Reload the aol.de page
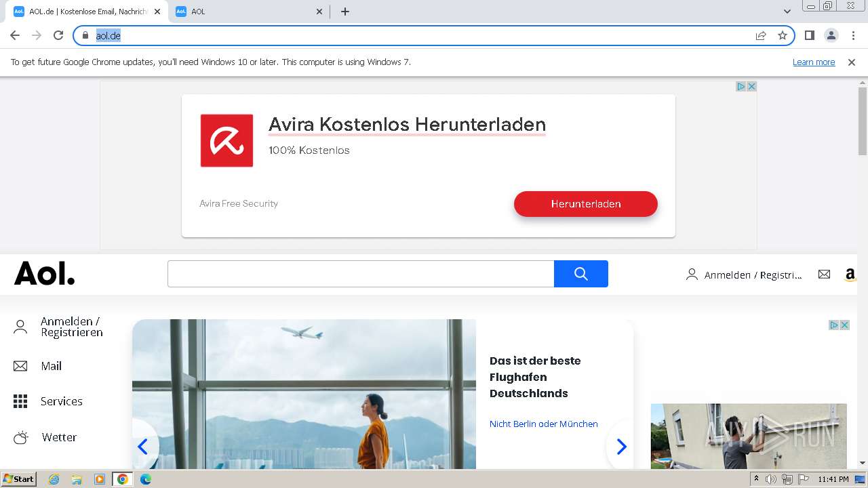 pyautogui.click(x=58, y=35)
